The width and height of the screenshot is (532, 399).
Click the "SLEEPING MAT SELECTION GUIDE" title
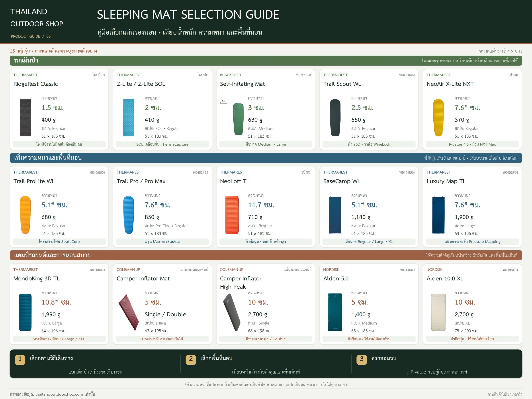tap(188, 15)
